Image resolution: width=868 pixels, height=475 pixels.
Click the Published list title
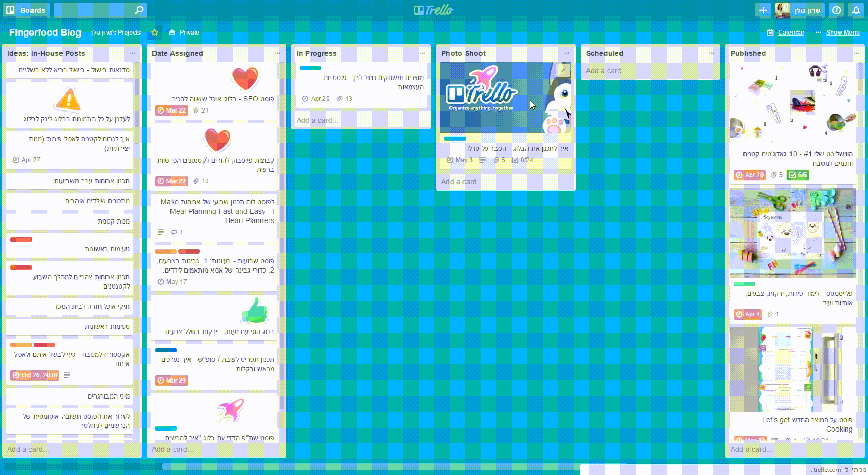(748, 53)
